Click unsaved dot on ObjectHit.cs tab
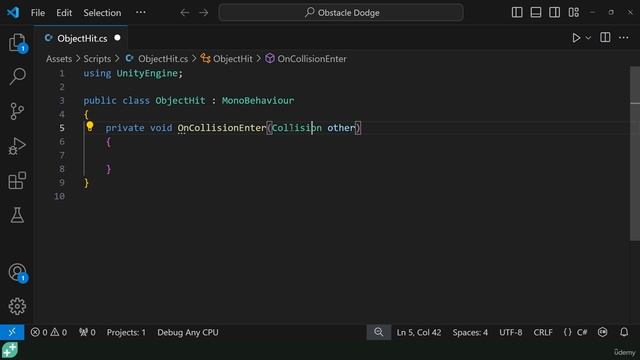 click(118, 38)
